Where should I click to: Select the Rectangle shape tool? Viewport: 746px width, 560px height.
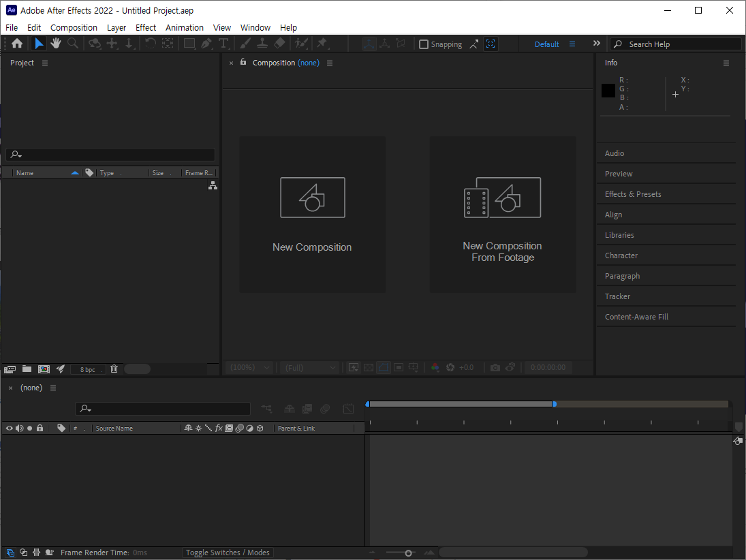(189, 44)
